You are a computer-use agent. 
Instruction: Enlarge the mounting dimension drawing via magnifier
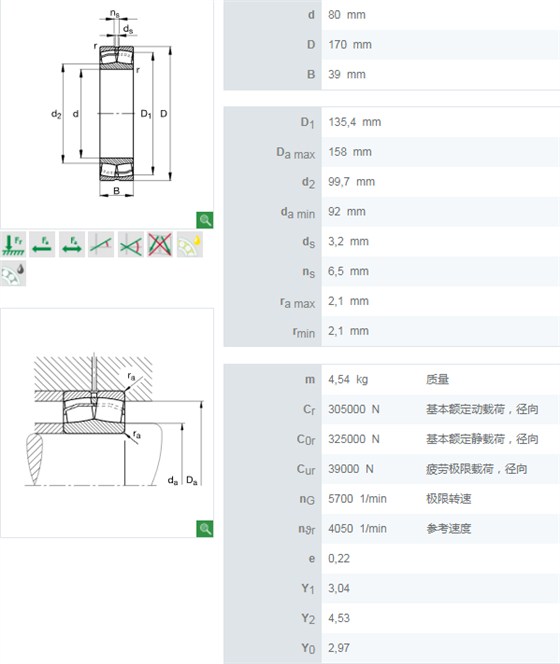(205, 529)
